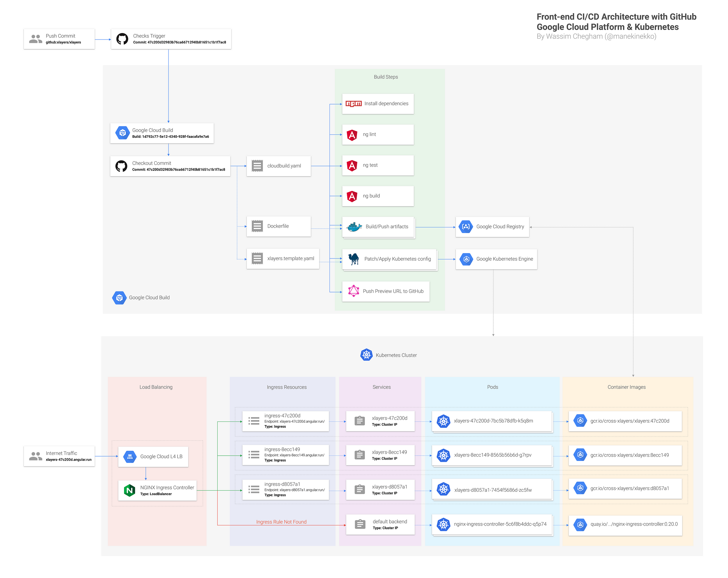Click the Google Cloud L4 LB icon
This screenshot has height=578, width=728.
point(130,456)
